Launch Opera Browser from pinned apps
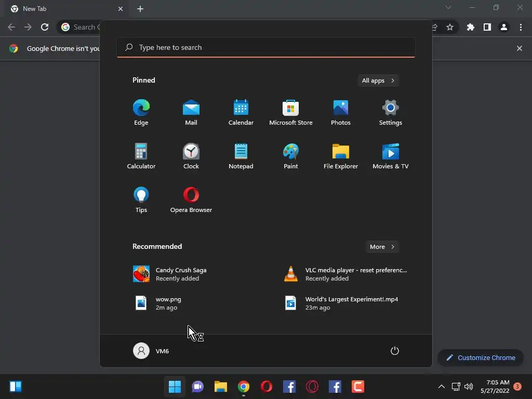This screenshot has height=399, width=532. pyautogui.click(x=191, y=200)
